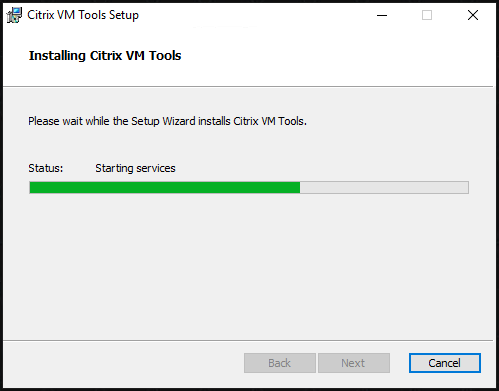Click the greyed-out Back button
Viewport: 499px width, 391px height.
click(280, 363)
